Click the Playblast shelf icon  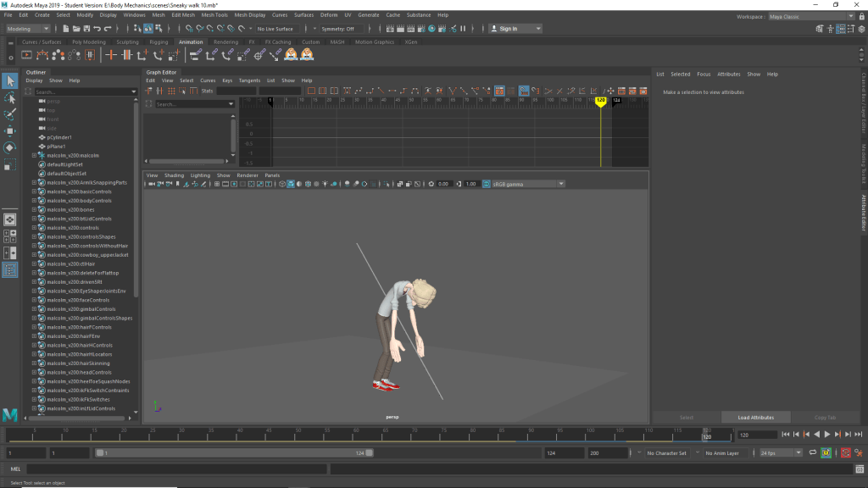(26, 55)
